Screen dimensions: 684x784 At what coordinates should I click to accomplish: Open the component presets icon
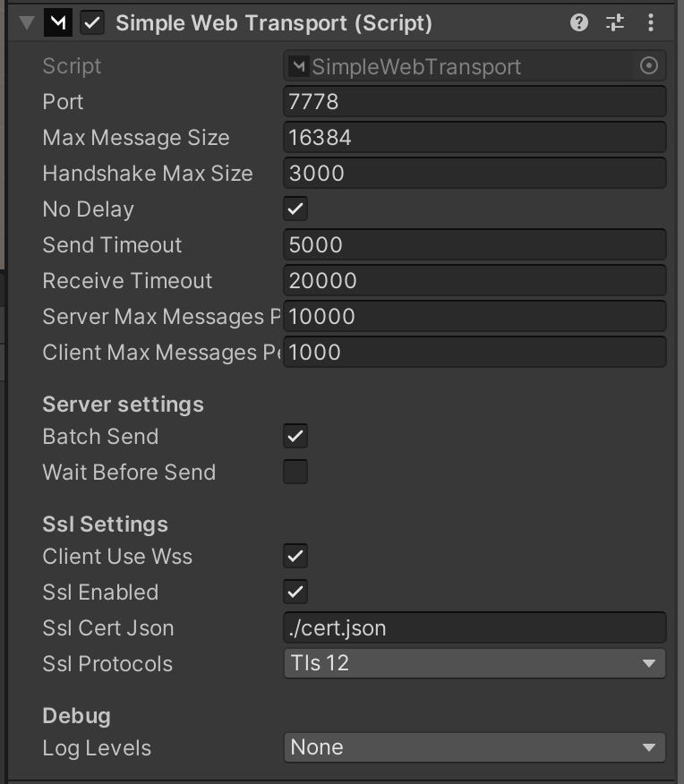pyautogui.click(x=615, y=23)
